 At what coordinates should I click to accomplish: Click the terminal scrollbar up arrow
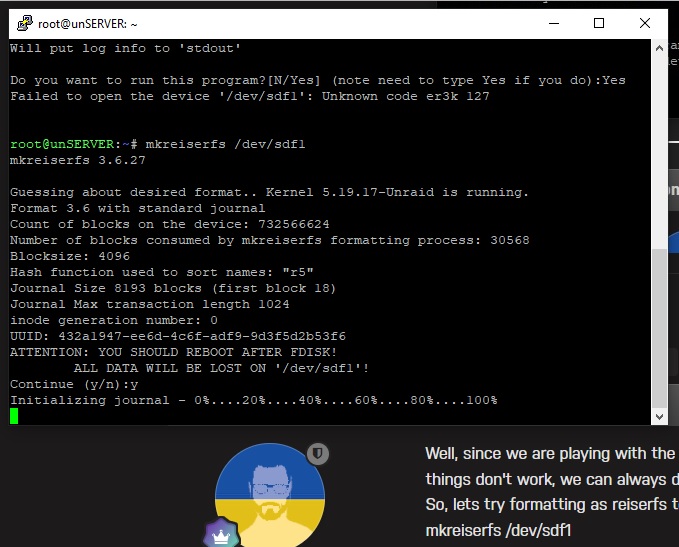pos(659,48)
